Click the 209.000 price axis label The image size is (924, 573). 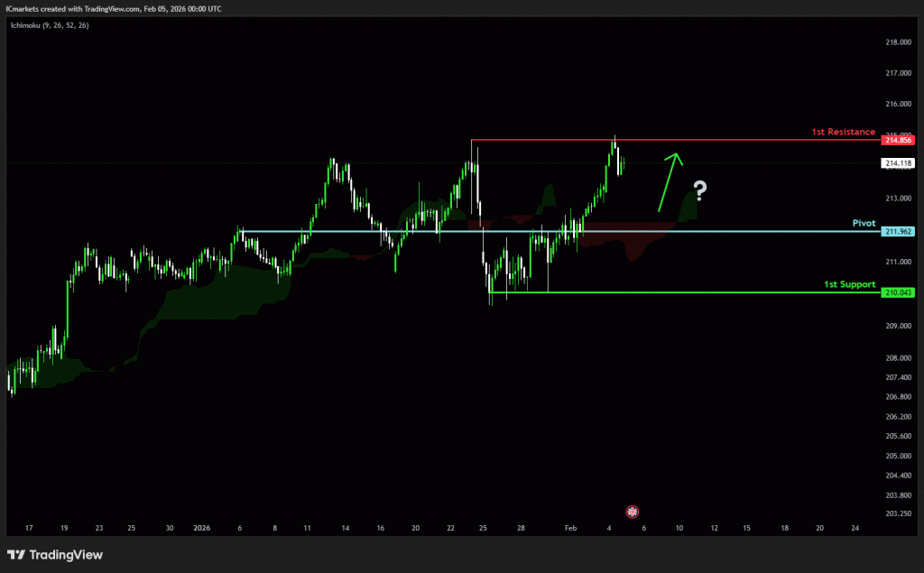click(898, 326)
